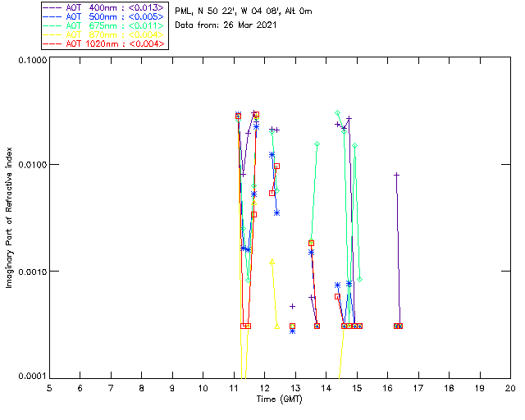Click the 0.0010 y-axis tick label
Image resolution: width=525 pixels, height=420 pixels.
tap(33, 272)
